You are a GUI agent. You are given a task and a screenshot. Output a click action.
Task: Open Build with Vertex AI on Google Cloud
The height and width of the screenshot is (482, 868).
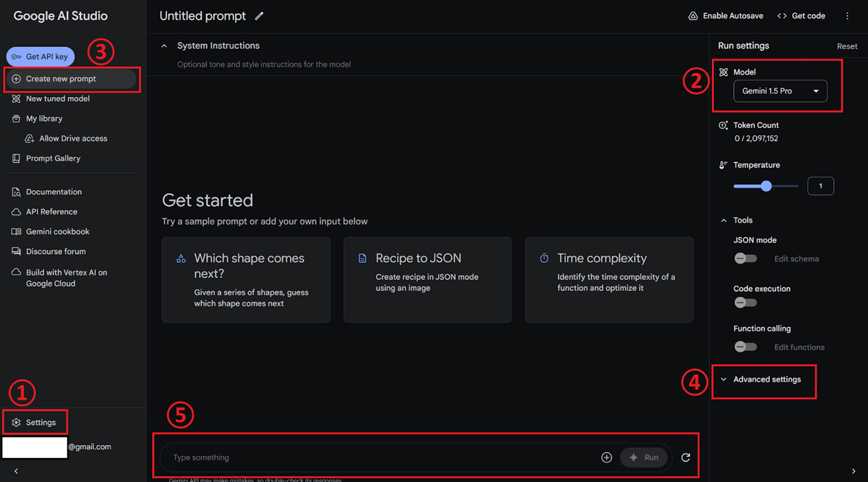pos(67,278)
